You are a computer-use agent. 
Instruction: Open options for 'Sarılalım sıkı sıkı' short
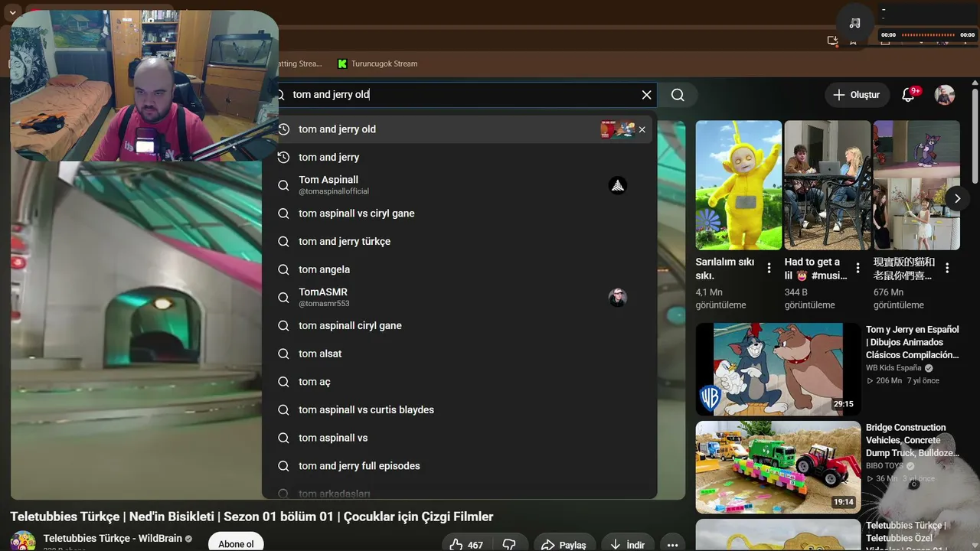pos(769,268)
